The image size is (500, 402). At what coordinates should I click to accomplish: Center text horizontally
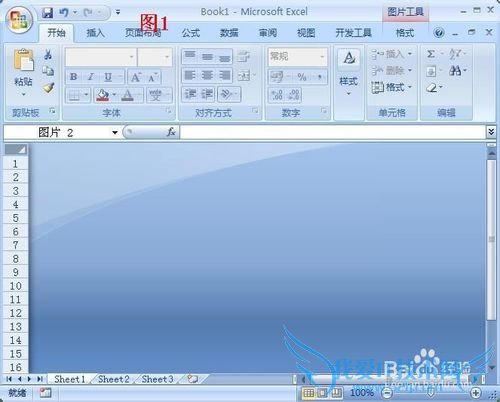coord(207,75)
